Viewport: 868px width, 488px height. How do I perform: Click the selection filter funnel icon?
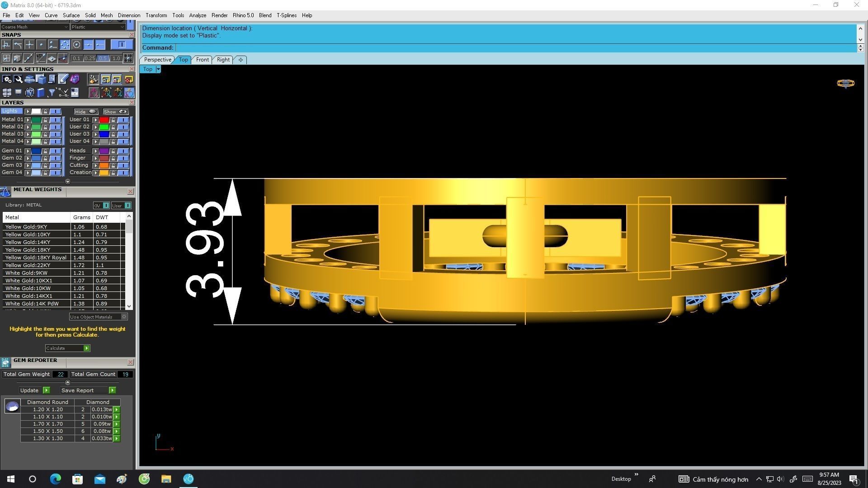[x=52, y=93]
